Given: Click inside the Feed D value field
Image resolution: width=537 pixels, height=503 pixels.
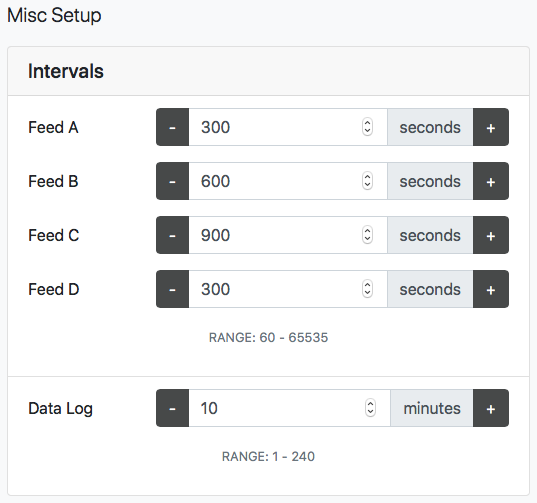Looking at the screenshot, I should (x=288, y=289).
